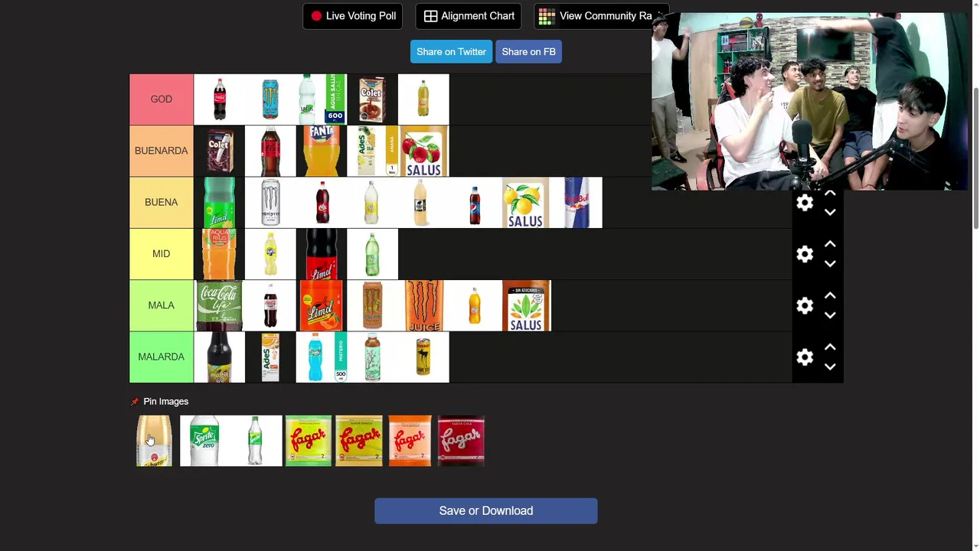The width and height of the screenshot is (980, 551).
Task: Move BUENA tier row down
Action: 830,213
